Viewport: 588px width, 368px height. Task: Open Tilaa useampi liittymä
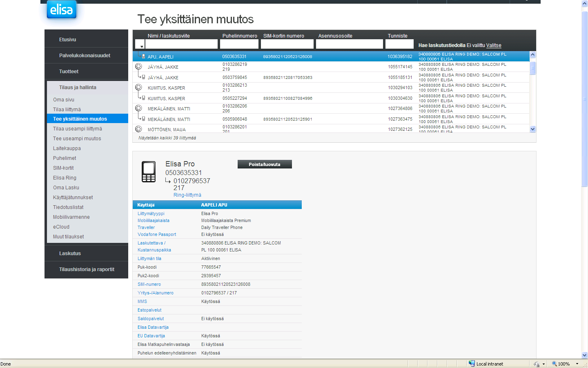click(77, 128)
